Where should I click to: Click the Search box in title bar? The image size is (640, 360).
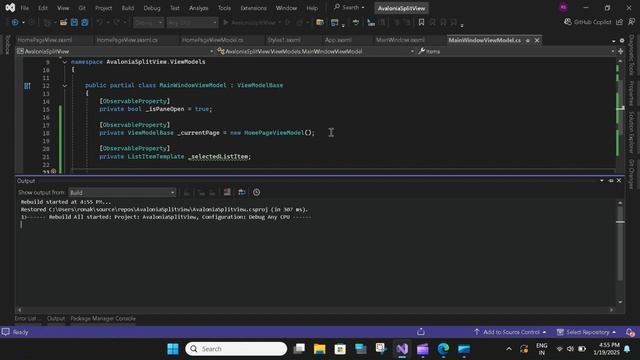pyautogui.click(x=349, y=7)
